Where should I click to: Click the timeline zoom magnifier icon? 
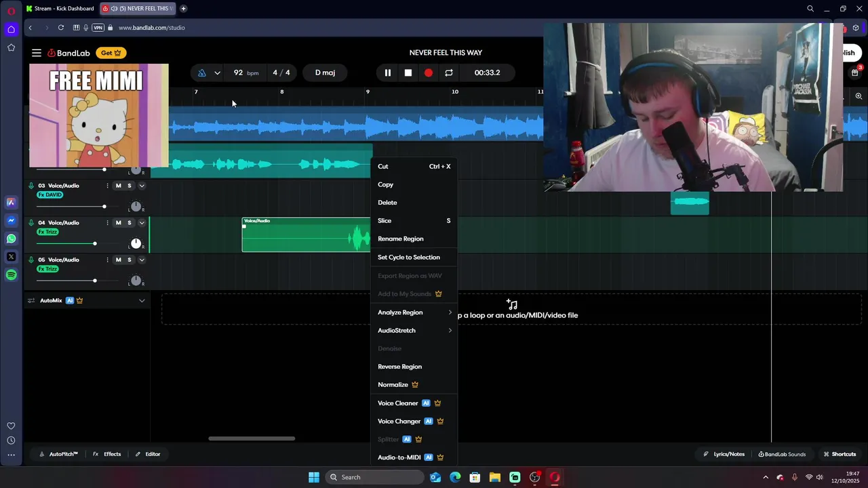tap(859, 96)
